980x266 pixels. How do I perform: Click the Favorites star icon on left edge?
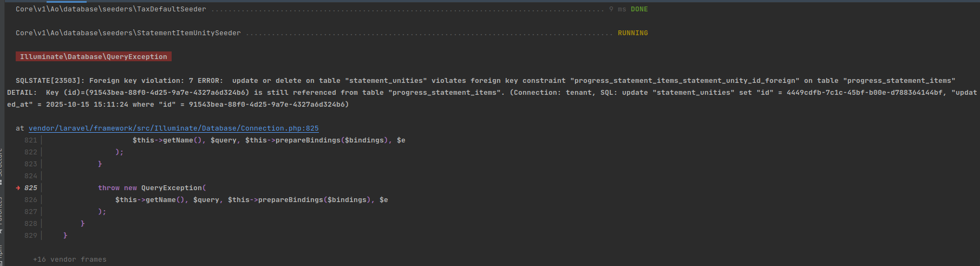(x=1, y=231)
